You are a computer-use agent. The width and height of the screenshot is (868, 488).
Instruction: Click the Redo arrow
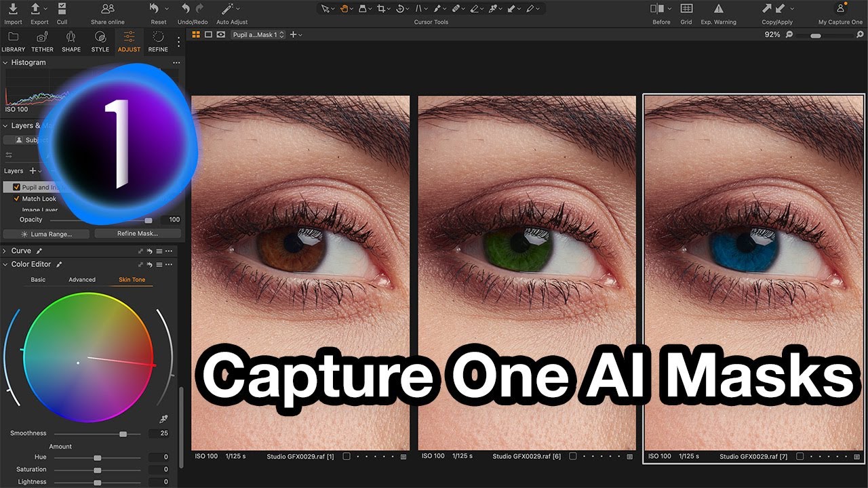coord(199,9)
